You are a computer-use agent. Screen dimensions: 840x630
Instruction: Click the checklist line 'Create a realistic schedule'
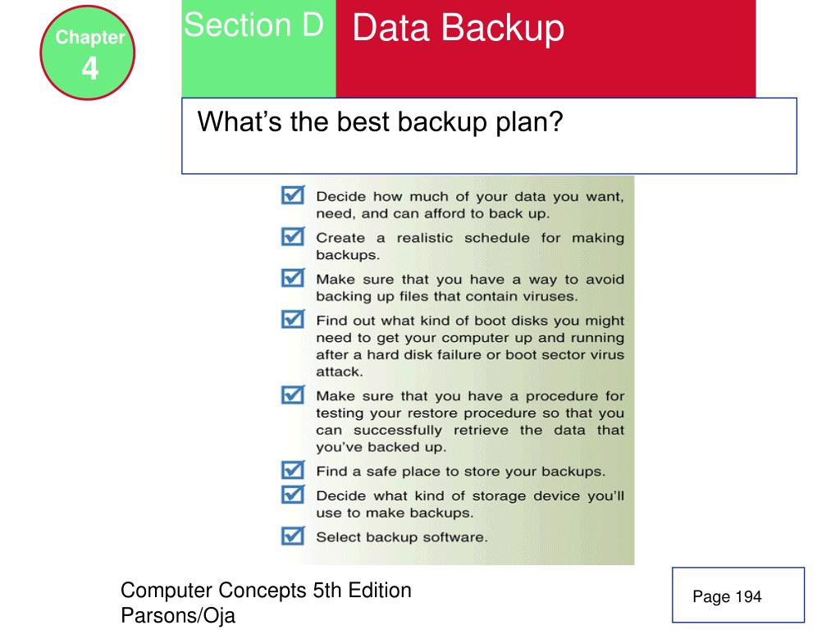click(x=470, y=246)
